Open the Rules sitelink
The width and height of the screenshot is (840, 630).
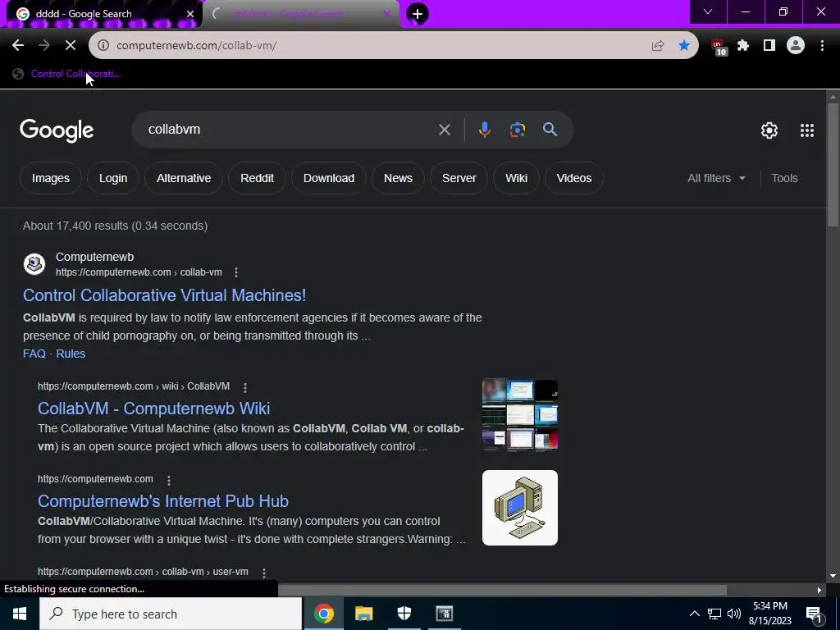(x=71, y=354)
